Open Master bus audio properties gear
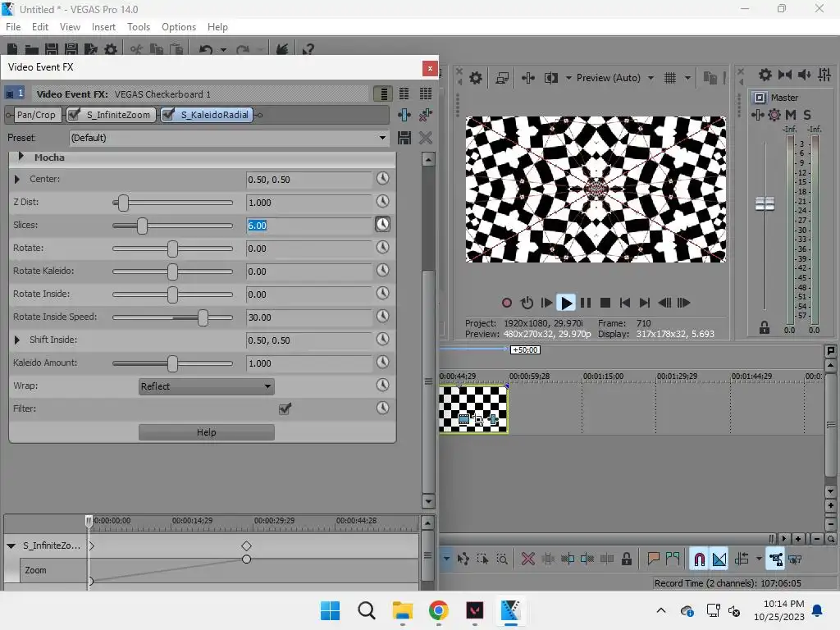Viewport: 840px width, 630px height. (774, 115)
